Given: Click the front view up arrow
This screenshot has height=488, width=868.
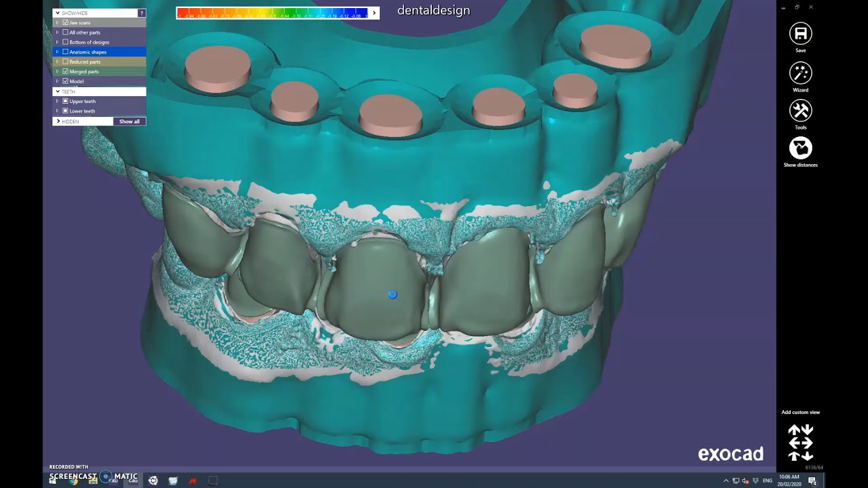Looking at the screenshot, I should (x=794, y=430).
